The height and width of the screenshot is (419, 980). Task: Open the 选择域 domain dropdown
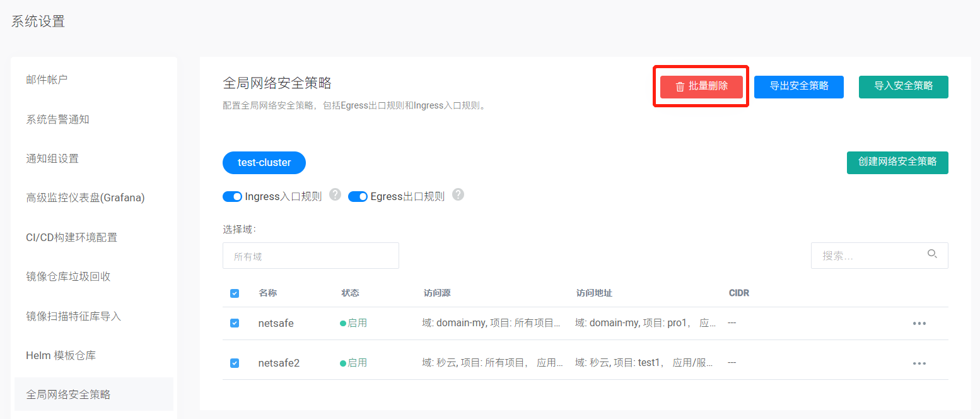pos(310,256)
